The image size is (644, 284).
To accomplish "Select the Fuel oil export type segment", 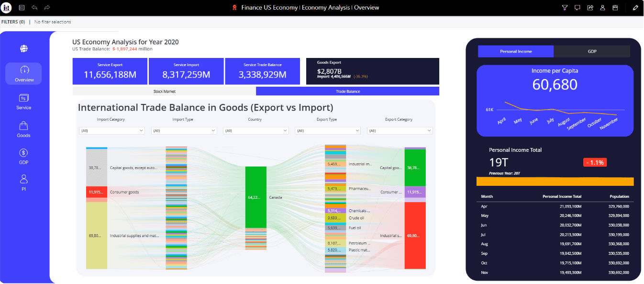I will [x=335, y=228].
